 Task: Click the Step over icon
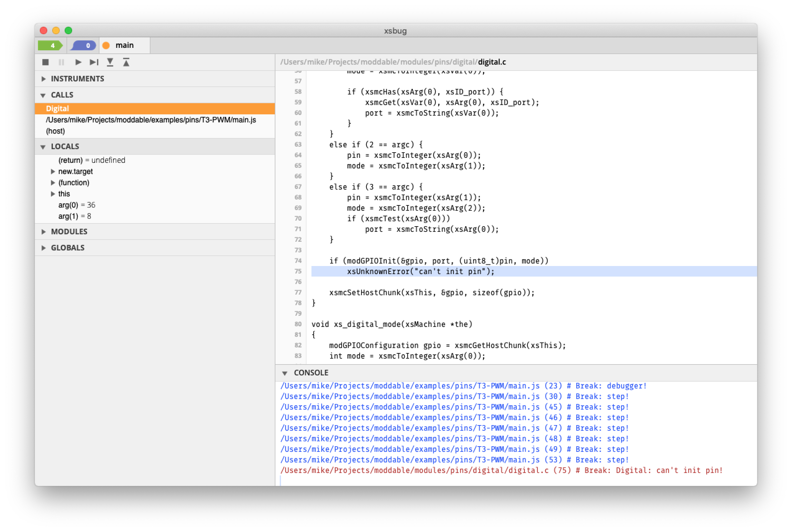click(94, 62)
